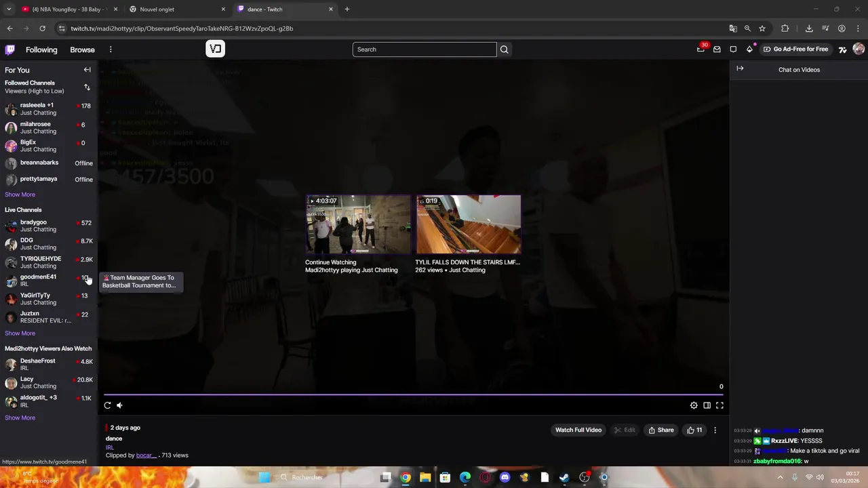Open bradygoo live channel
868x488 pixels.
point(49,226)
